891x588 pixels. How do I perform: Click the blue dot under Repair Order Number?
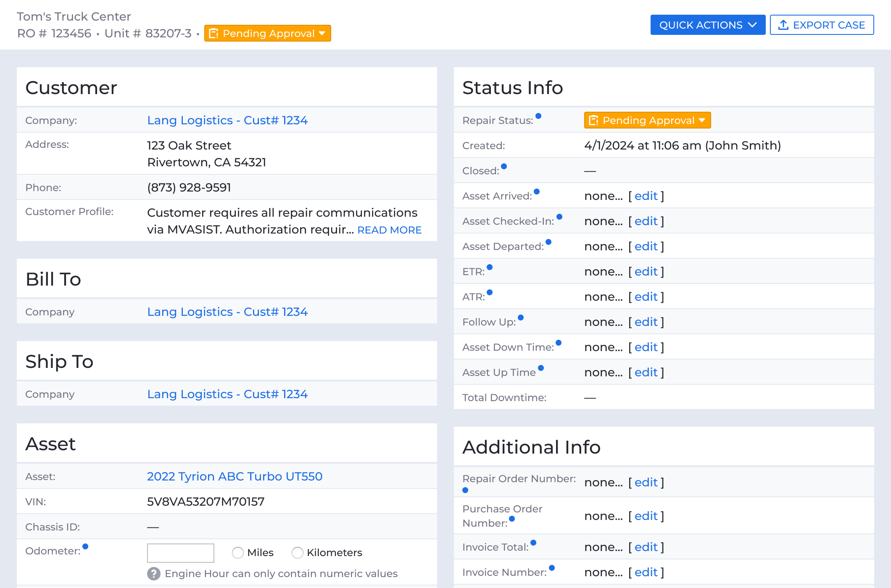coord(465,490)
